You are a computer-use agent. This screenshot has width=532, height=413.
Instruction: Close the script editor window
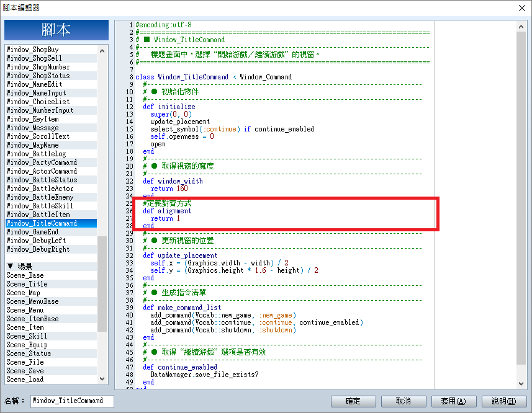[522, 8]
